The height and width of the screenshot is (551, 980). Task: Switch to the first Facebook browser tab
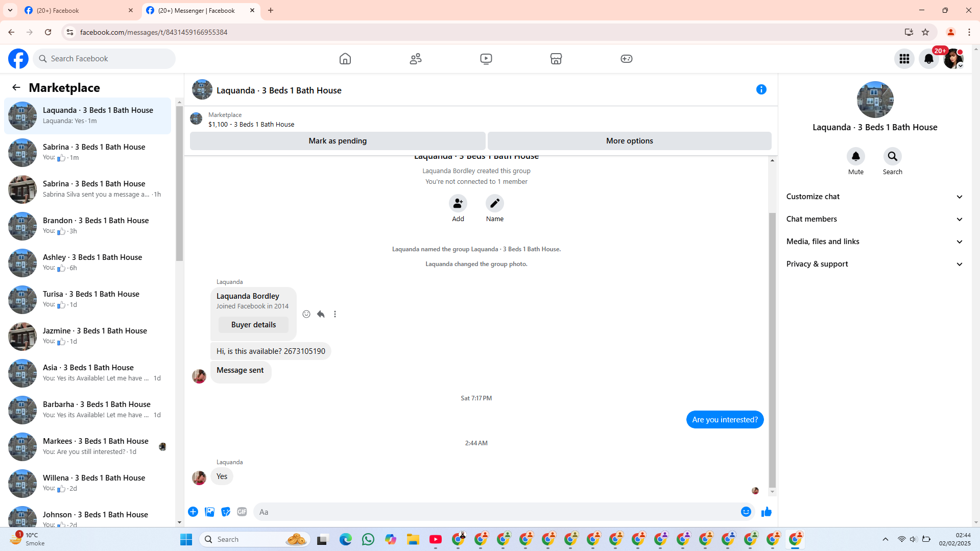(79, 10)
